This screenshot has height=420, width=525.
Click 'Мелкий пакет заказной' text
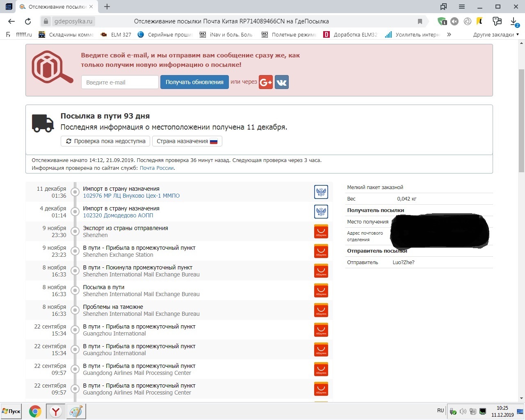pyautogui.click(x=375, y=187)
